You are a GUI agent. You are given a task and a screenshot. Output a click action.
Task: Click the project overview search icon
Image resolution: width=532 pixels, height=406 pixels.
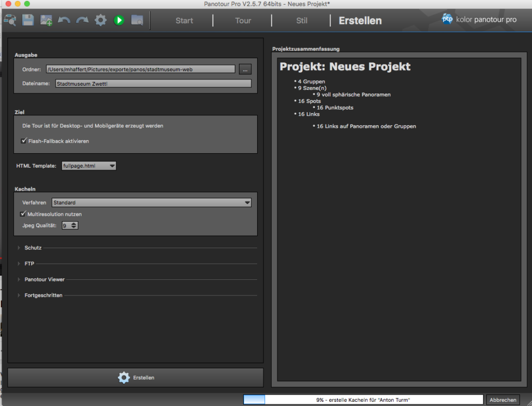click(x=10, y=20)
